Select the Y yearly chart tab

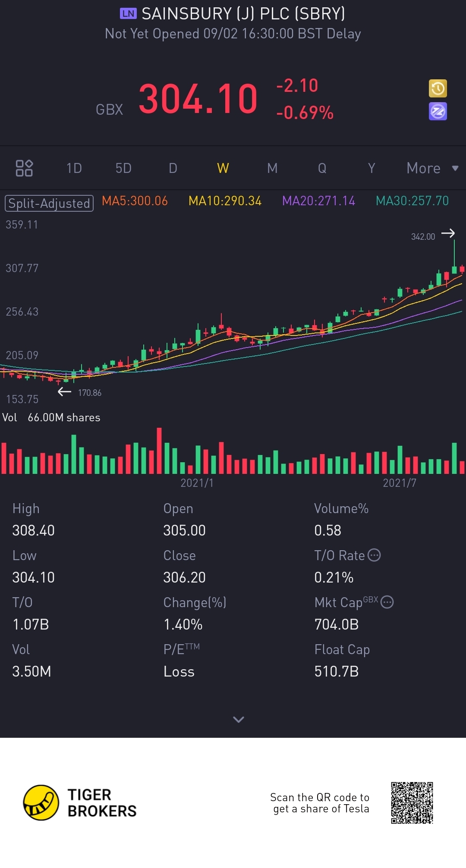pyautogui.click(x=372, y=168)
